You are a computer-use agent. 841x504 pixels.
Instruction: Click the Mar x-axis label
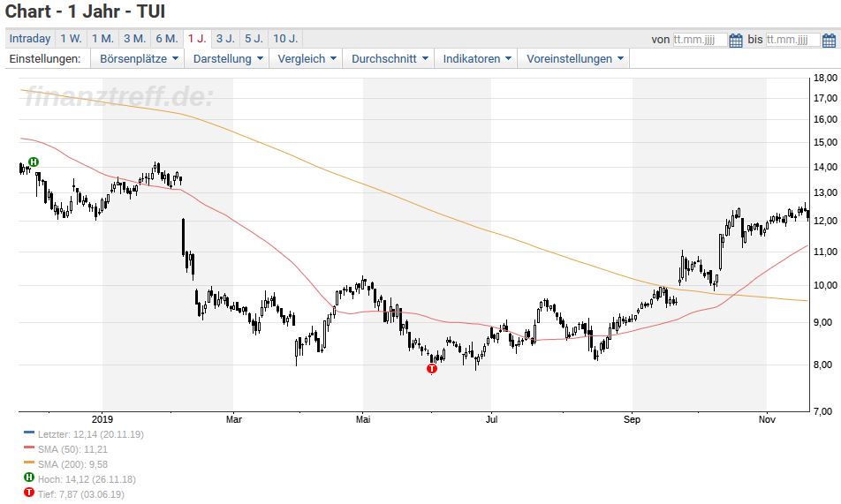234,420
